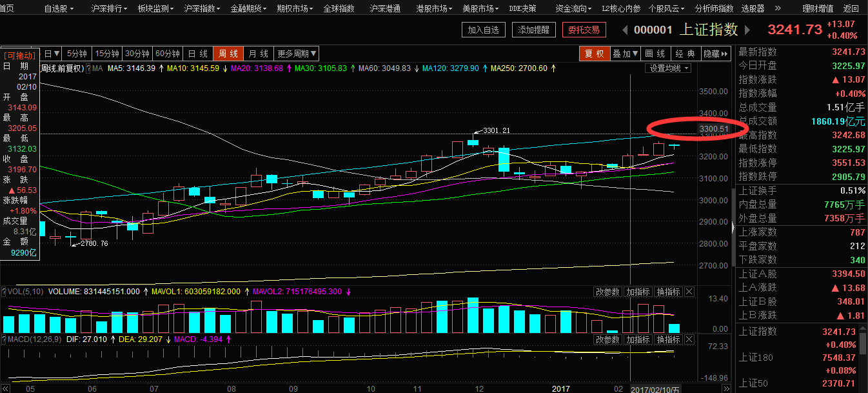Open the 期权市场 menu

pyautogui.click(x=295, y=8)
